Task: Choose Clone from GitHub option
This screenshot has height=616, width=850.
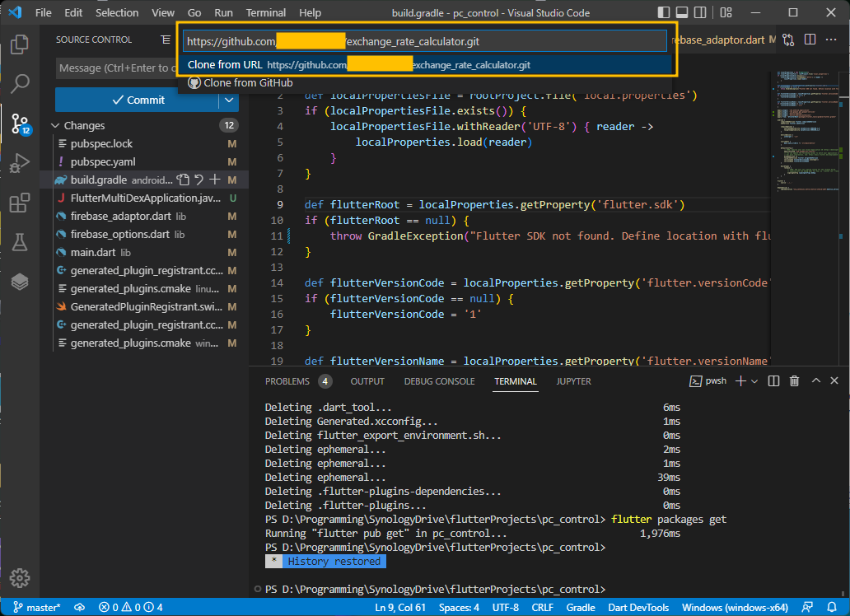Action: point(426,83)
